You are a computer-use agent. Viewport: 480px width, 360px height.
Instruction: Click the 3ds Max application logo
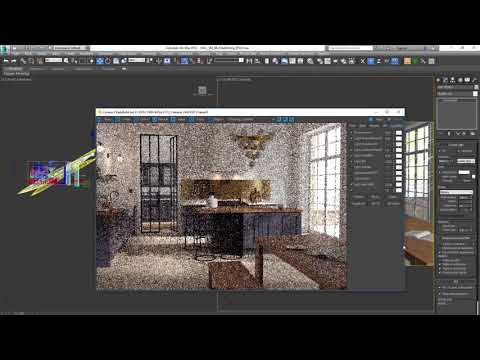pyautogui.click(x=4, y=49)
